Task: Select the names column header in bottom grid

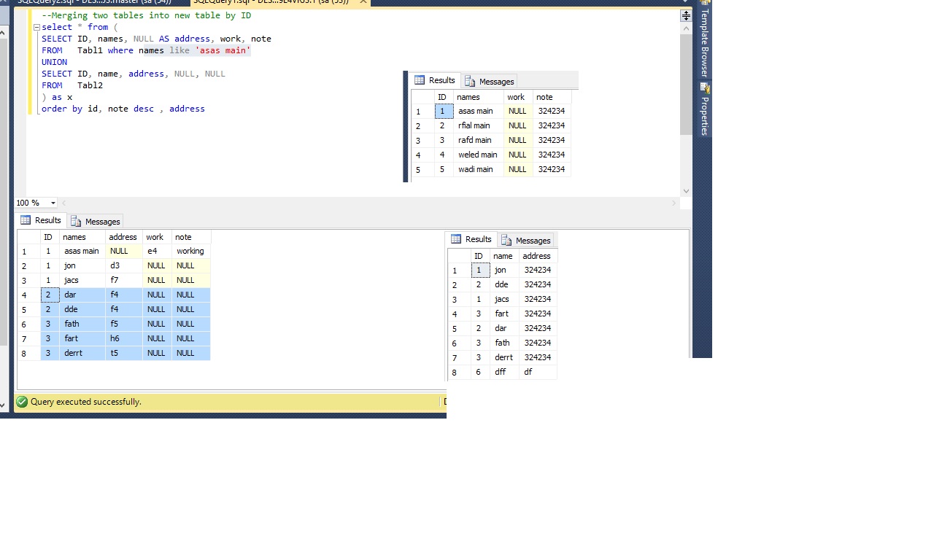Action: pos(75,236)
